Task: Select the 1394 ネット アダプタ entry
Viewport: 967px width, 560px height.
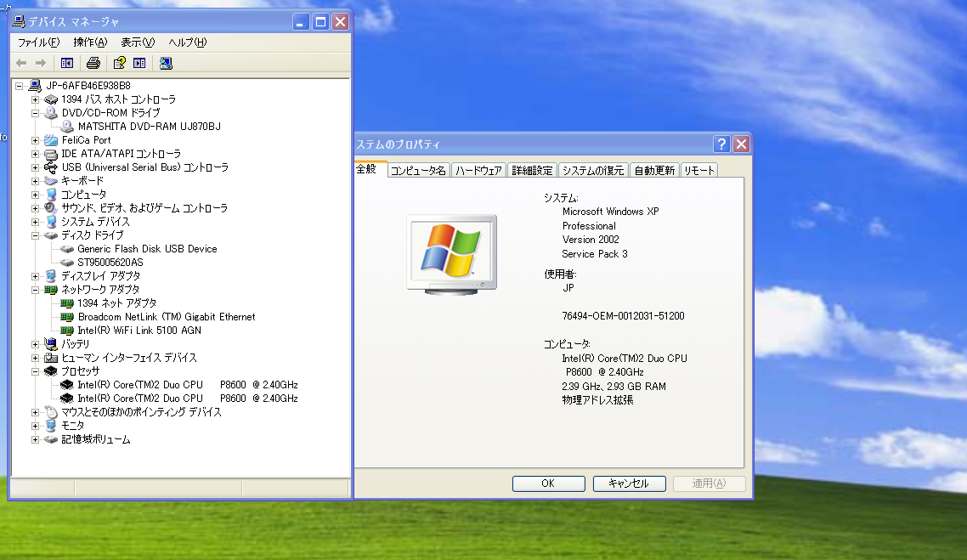Action: 116,303
